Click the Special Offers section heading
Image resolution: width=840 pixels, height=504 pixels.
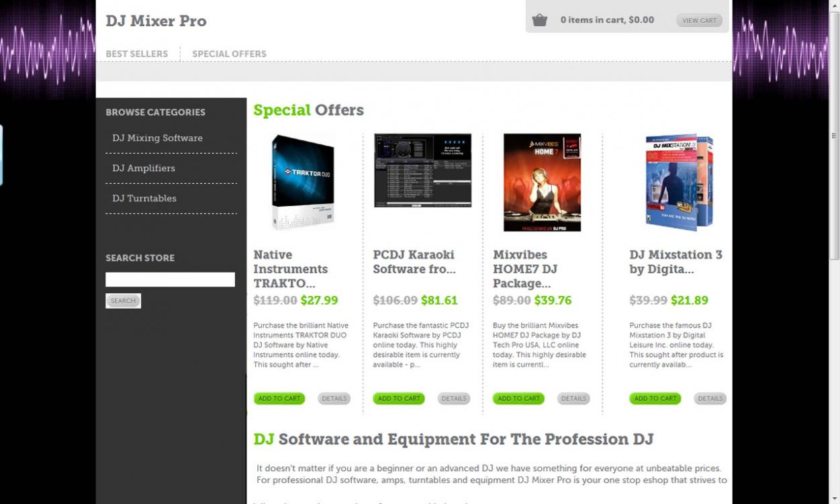[309, 110]
